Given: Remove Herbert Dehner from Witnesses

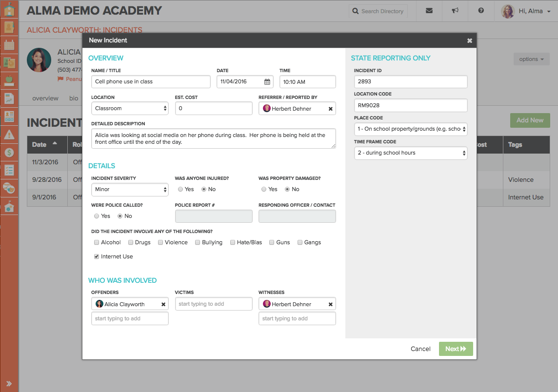Looking at the screenshot, I should (x=330, y=304).
